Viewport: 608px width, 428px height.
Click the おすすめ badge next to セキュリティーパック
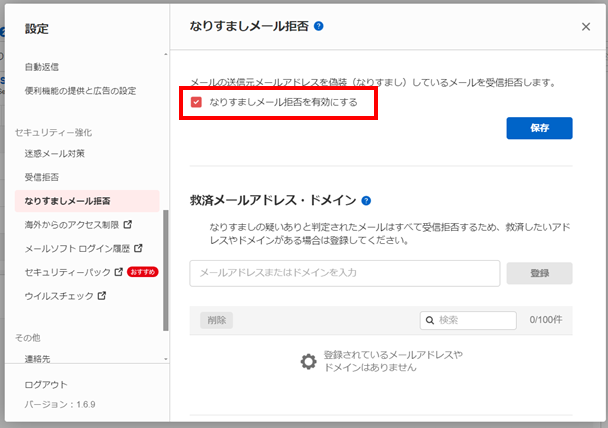(x=144, y=271)
